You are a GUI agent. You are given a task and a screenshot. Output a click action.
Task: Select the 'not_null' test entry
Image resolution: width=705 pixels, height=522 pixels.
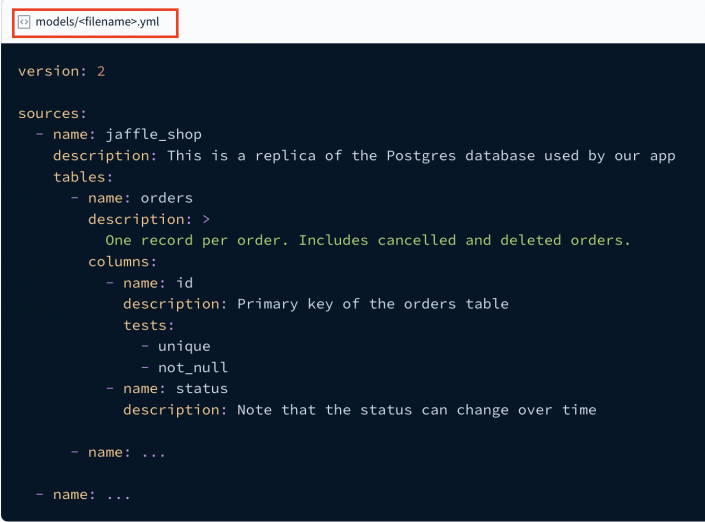coord(192,367)
